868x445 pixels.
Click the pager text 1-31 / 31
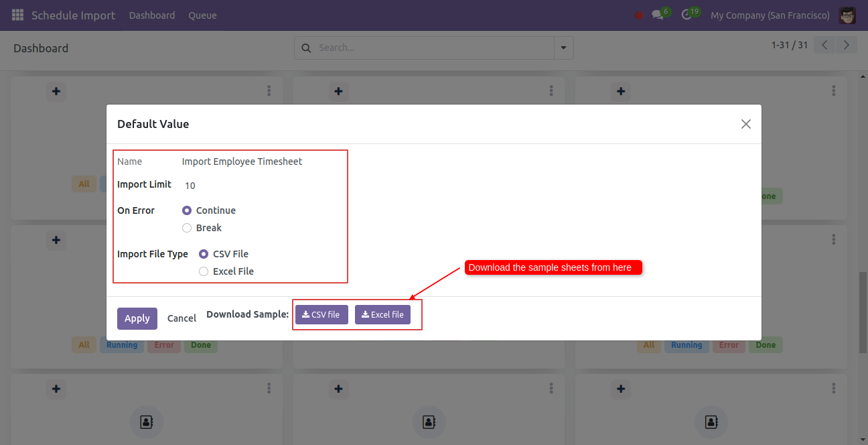(x=790, y=45)
